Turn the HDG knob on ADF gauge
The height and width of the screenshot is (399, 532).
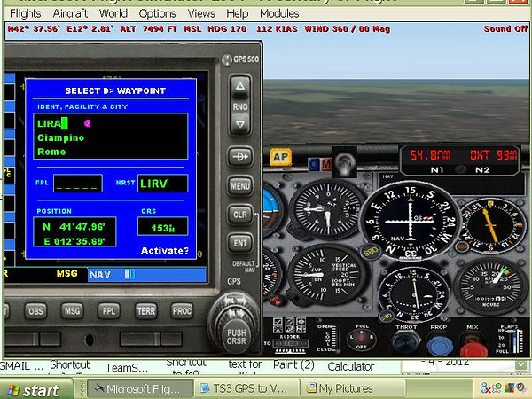pyautogui.click(x=462, y=246)
